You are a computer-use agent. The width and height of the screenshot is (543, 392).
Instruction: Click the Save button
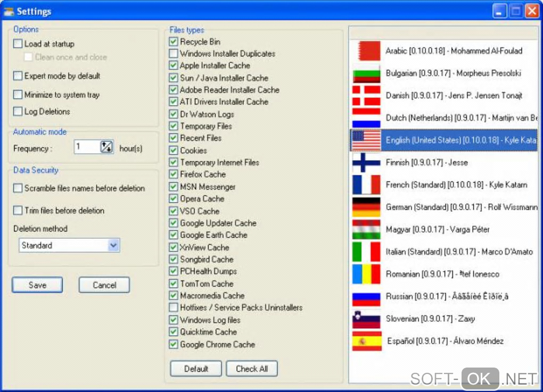point(37,285)
